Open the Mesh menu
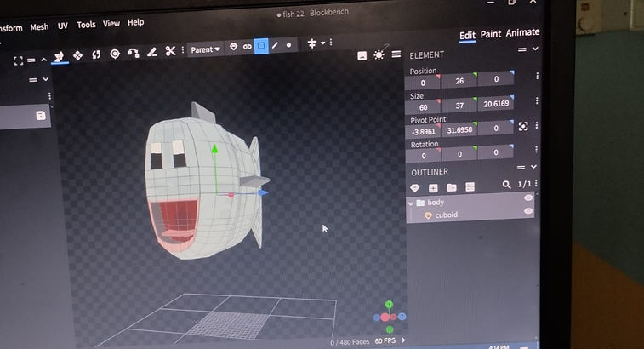 [39, 27]
